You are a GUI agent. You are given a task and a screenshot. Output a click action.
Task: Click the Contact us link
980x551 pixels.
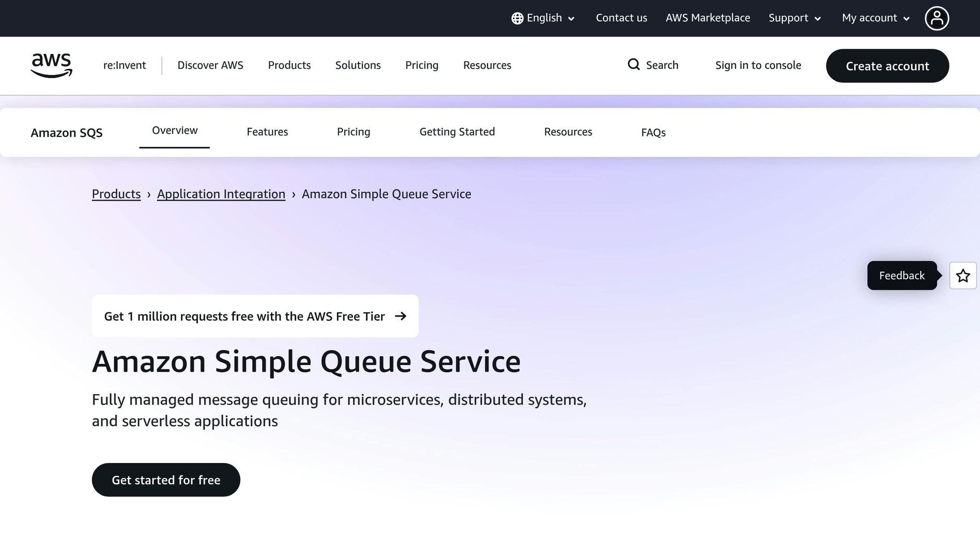(621, 18)
